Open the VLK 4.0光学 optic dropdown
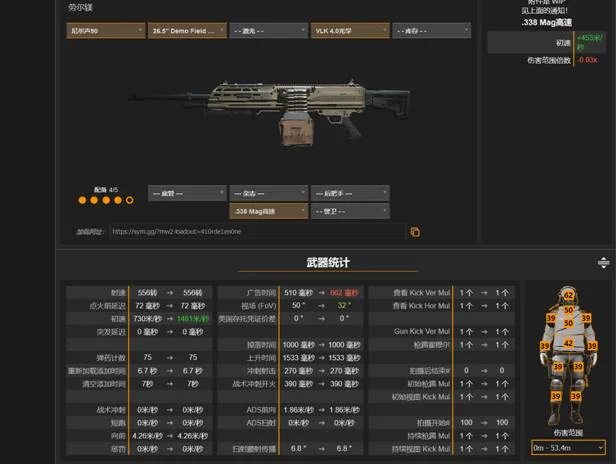This screenshot has height=464, width=616. tap(350, 31)
